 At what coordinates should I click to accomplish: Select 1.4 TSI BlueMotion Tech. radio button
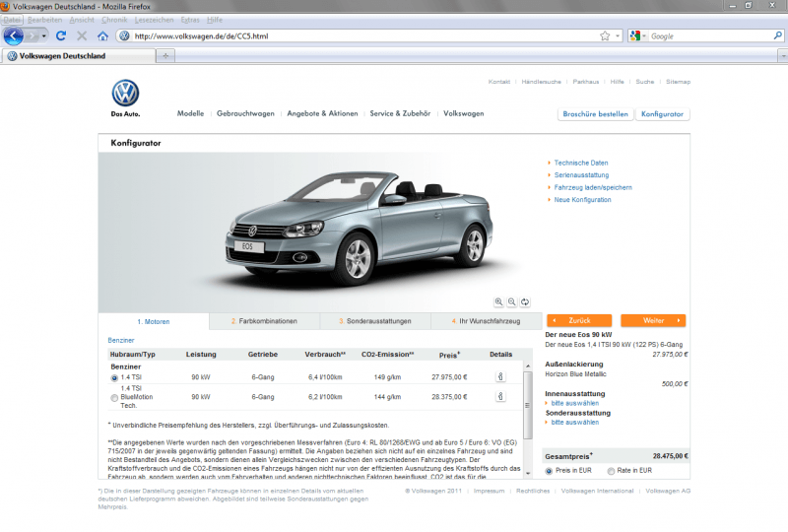(x=114, y=398)
